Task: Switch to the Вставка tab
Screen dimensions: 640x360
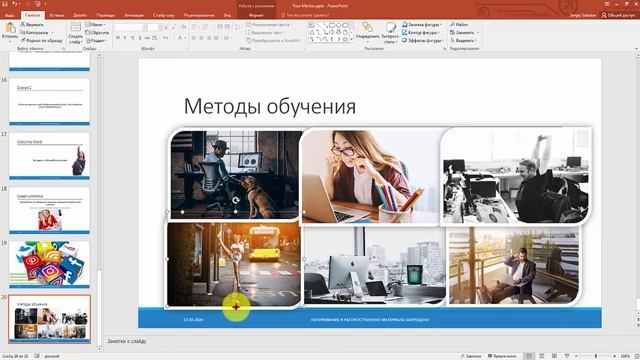Action: [57, 15]
